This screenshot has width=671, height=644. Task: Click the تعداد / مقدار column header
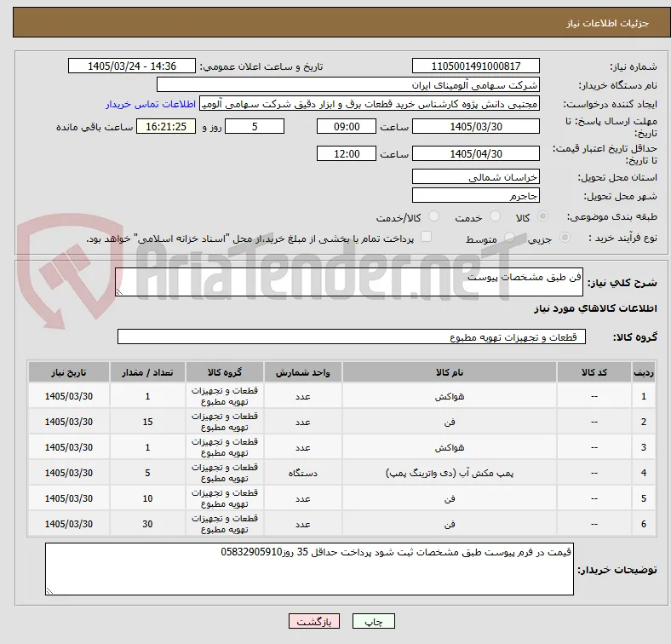click(147, 372)
